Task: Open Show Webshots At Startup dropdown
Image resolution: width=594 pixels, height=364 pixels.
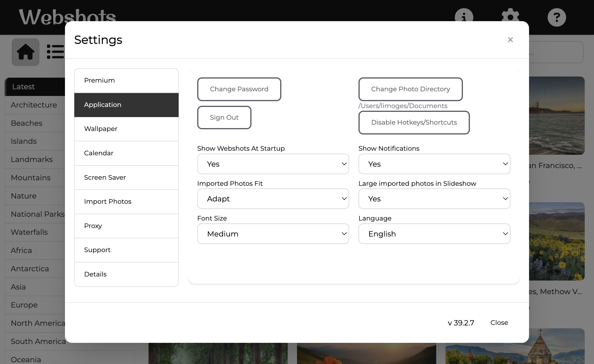Action: tap(273, 164)
